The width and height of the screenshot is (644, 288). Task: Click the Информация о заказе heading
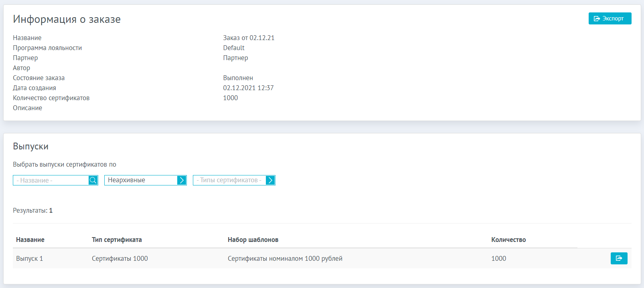pos(67,19)
